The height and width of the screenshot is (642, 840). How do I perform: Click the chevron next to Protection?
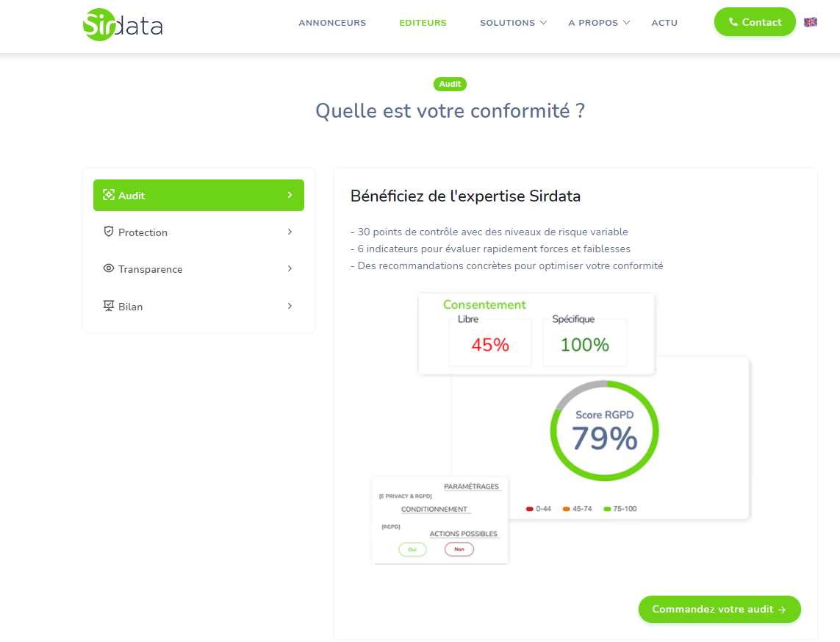click(x=290, y=232)
